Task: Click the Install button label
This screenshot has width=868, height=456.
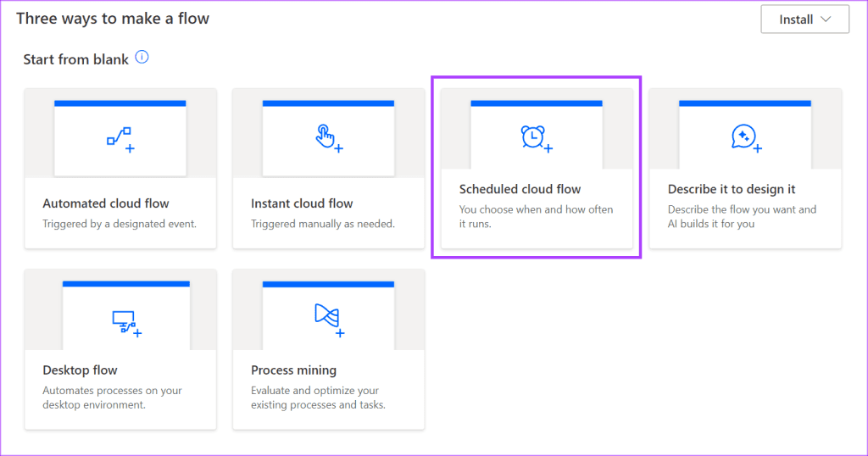Action: tap(796, 19)
